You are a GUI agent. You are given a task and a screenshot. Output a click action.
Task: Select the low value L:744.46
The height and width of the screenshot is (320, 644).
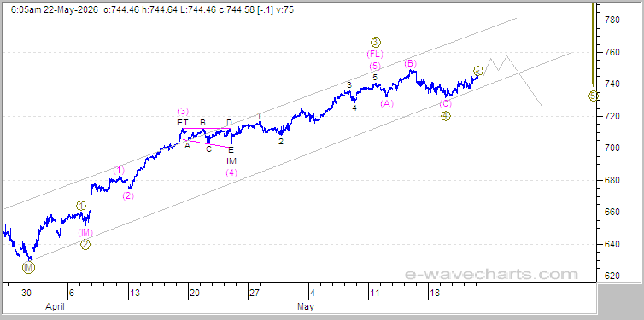[x=198, y=10]
